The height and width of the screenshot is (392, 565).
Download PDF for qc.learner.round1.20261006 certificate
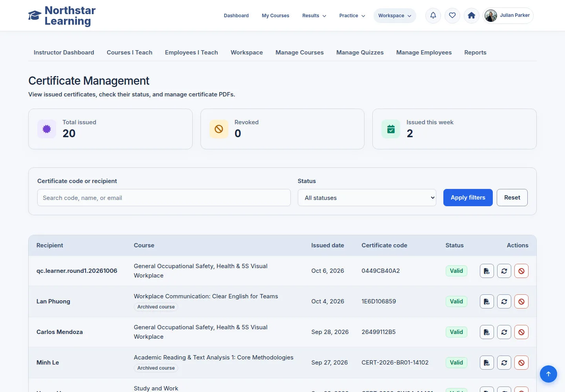487,271
